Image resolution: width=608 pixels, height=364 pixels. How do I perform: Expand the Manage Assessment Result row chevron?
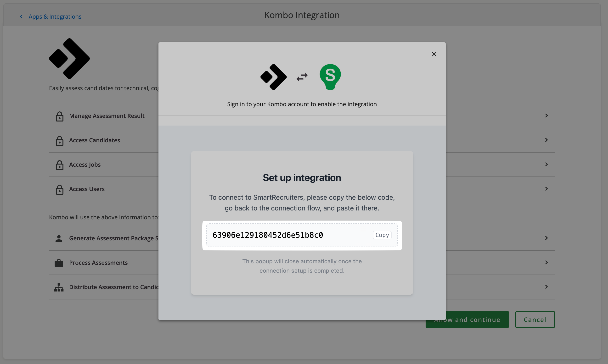[x=546, y=116]
